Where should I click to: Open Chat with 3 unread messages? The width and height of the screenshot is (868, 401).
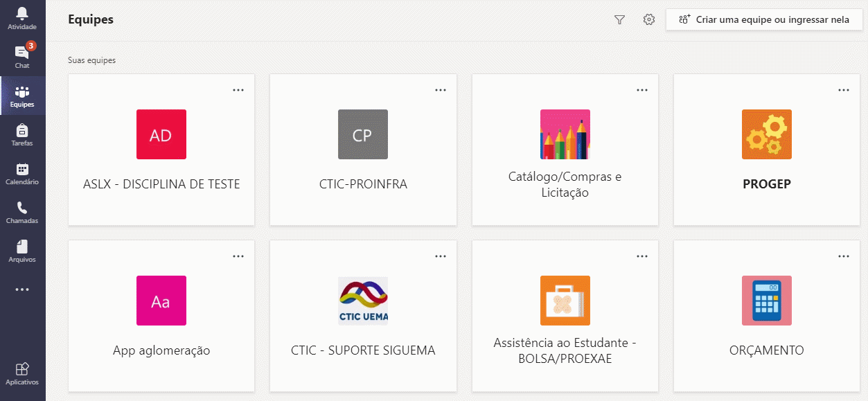pyautogui.click(x=22, y=57)
